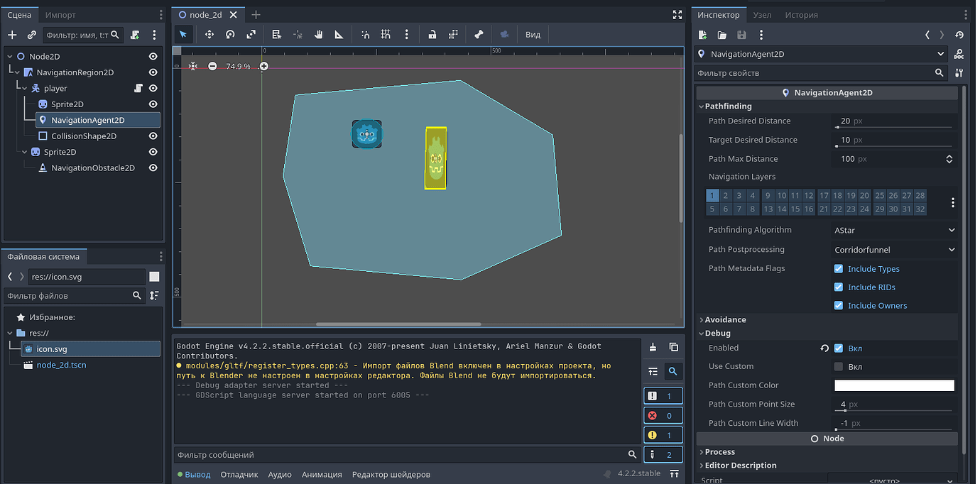Open the list-selection tool in viewport toolbar
Viewport: 980px width, 484px height.
point(277,34)
